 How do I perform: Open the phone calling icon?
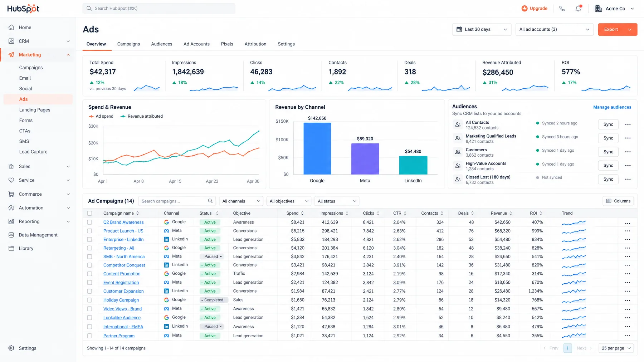point(562,9)
